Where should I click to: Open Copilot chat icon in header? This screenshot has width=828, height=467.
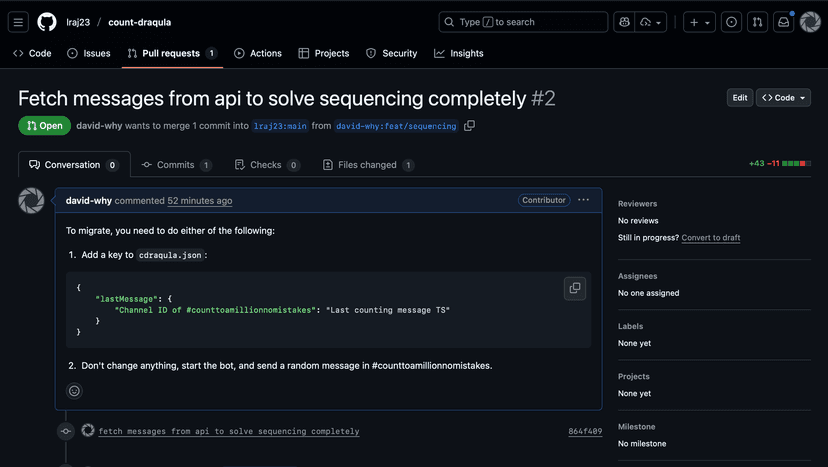pos(625,22)
